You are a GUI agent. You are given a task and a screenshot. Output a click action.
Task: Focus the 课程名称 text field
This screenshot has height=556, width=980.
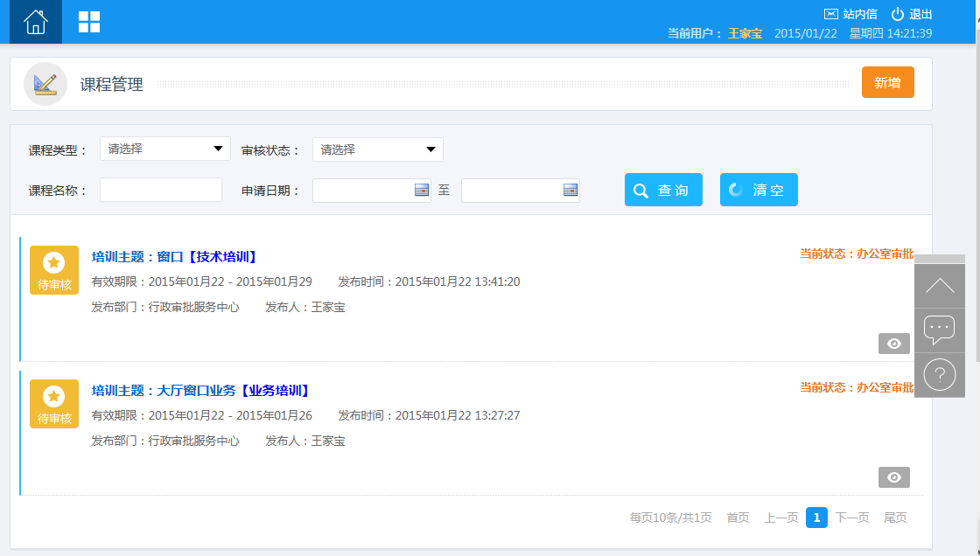point(161,190)
